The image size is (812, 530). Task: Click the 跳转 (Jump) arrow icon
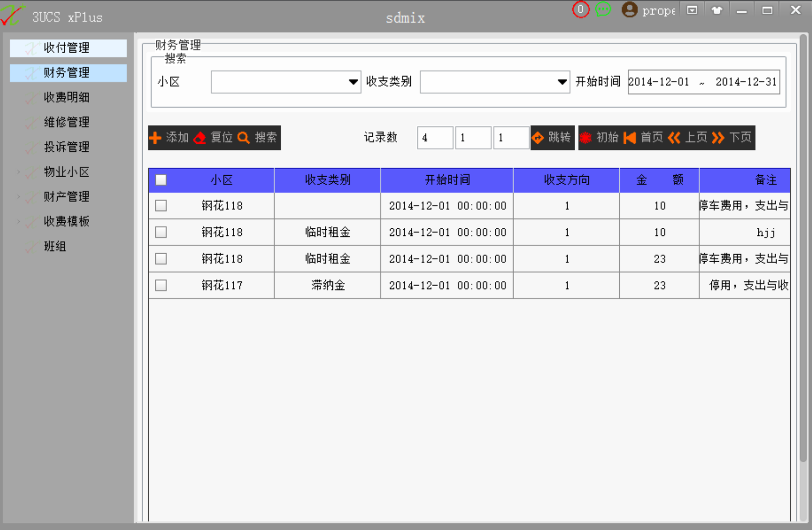[538, 137]
